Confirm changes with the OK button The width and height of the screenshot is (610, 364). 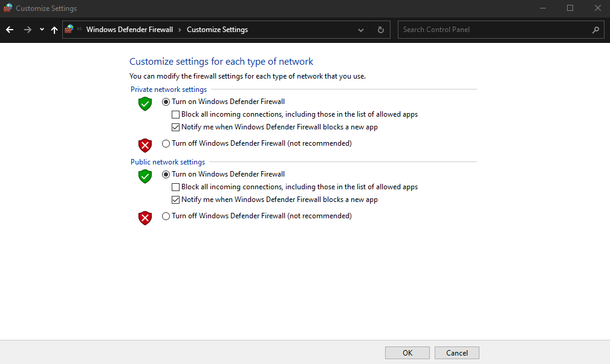point(407,353)
